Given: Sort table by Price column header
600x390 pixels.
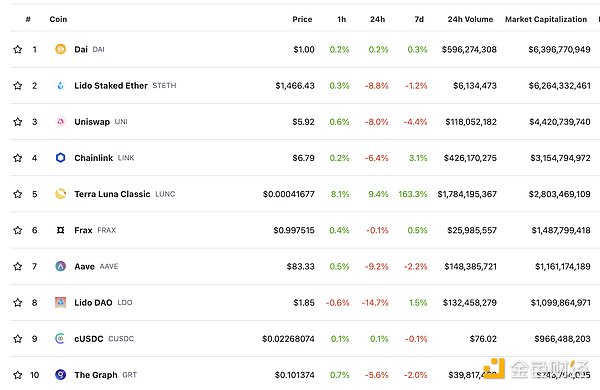Looking at the screenshot, I should pyautogui.click(x=302, y=19).
